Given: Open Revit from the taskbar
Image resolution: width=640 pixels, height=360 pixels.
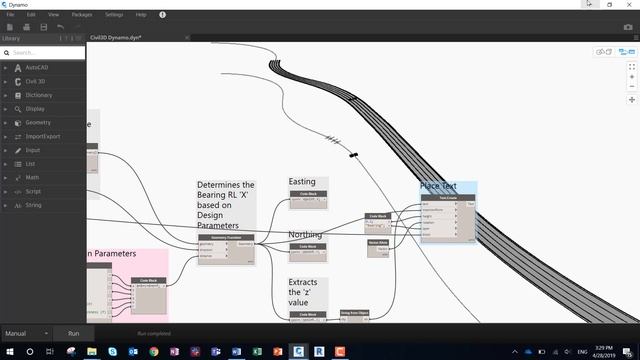Looking at the screenshot, I should [x=319, y=351].
